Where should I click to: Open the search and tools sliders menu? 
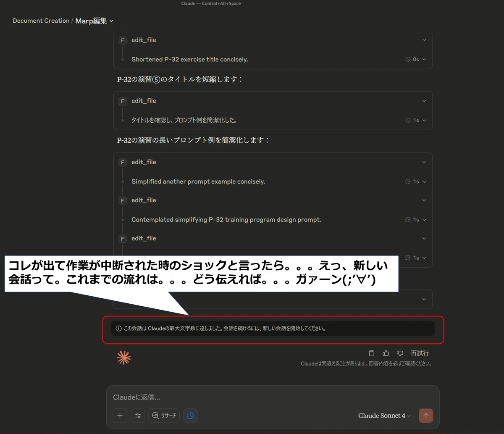(138, 416)
